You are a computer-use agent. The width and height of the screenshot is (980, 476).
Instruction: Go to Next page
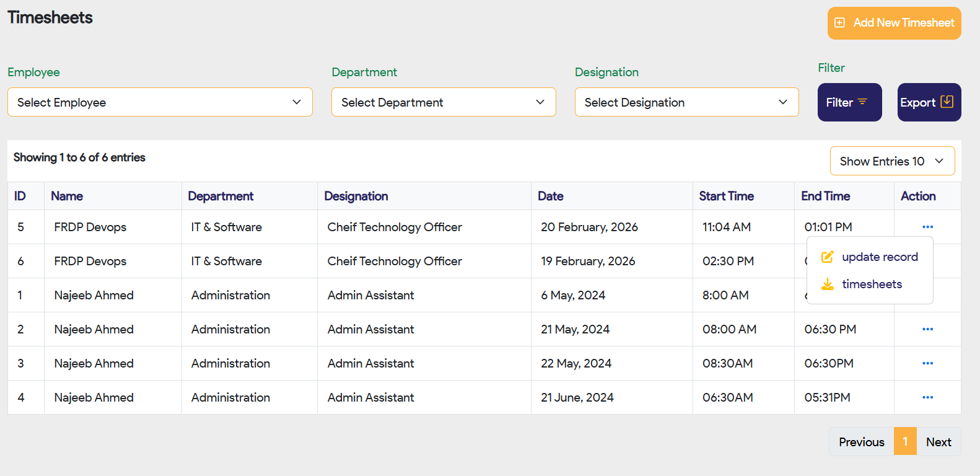tap(938, 442)
